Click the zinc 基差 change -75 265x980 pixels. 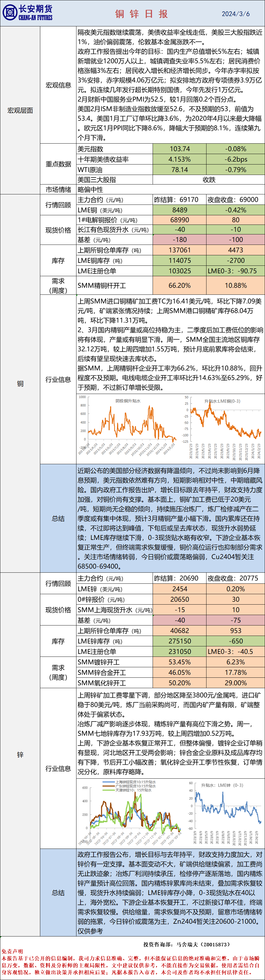coord(235,620)
